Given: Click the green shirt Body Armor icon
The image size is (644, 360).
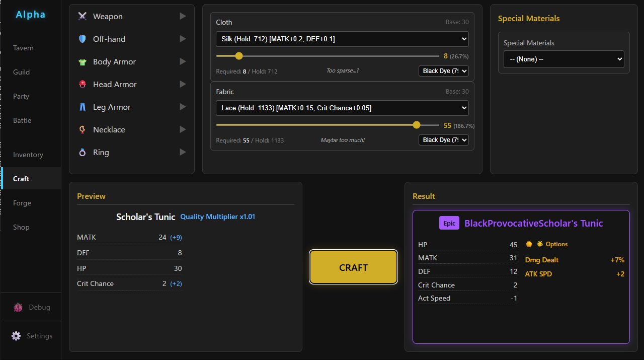Looking at the screenshot, I should [x=83, y=62].
